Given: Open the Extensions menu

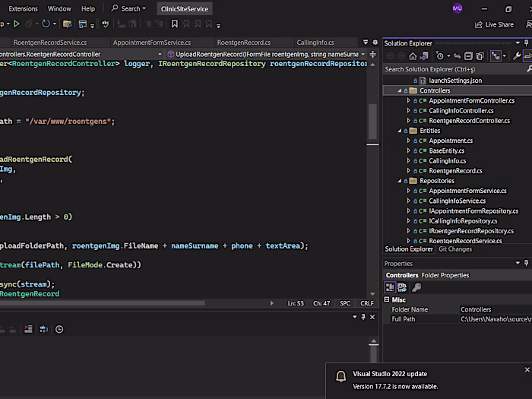Looking at the screenshot, I should [x=23, y=8].
